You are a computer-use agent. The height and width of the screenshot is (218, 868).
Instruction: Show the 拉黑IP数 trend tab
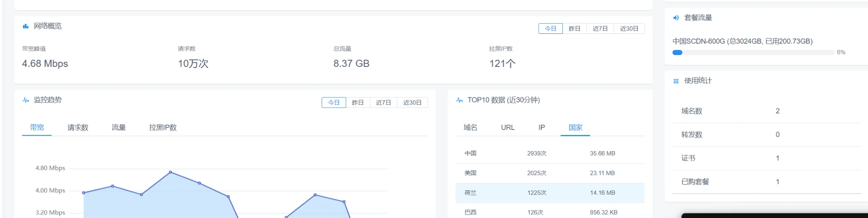coord(163,127)
